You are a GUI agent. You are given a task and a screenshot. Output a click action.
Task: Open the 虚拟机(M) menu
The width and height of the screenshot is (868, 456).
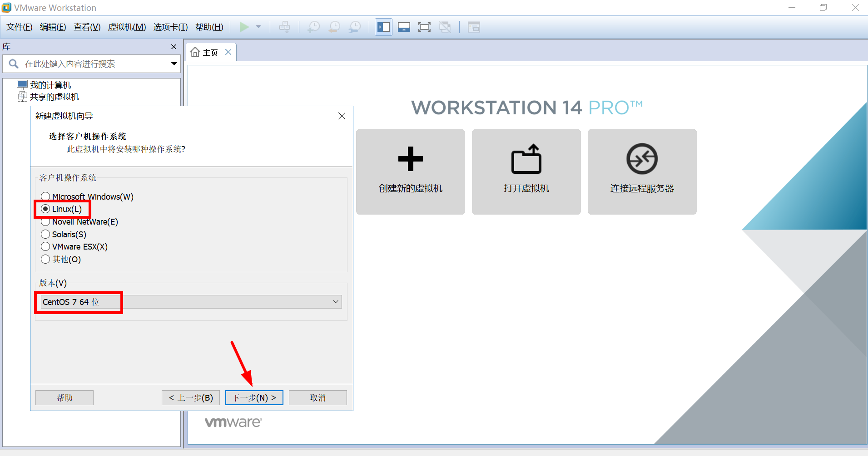(x=127, y=27)
